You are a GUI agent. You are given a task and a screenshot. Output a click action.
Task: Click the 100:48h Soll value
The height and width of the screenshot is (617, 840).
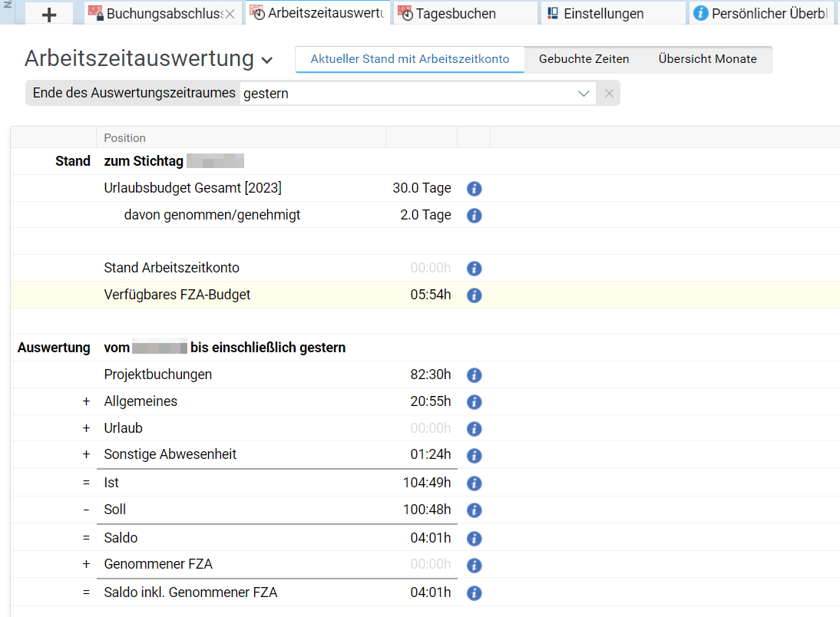(426, 510)
